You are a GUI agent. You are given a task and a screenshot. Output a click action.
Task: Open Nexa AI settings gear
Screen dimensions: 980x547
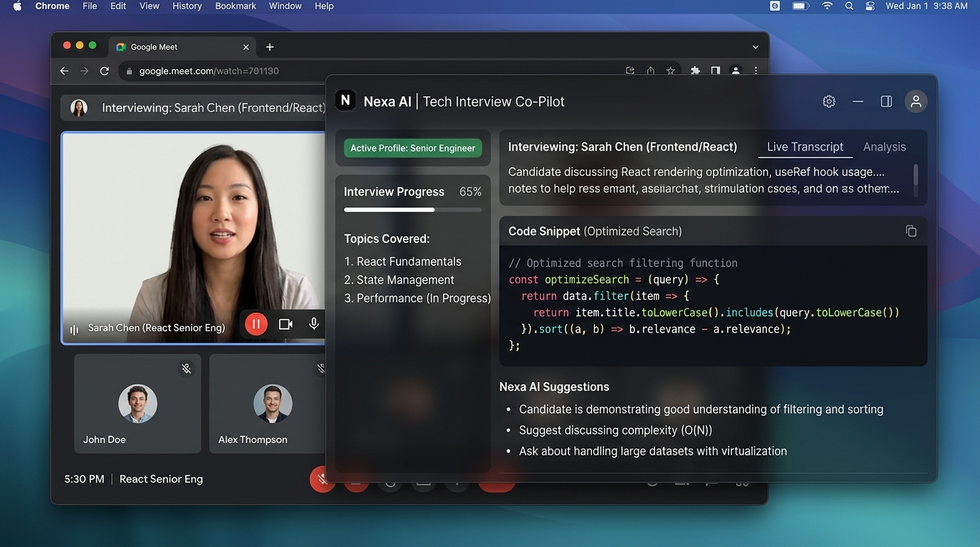[x=829, y=101]
